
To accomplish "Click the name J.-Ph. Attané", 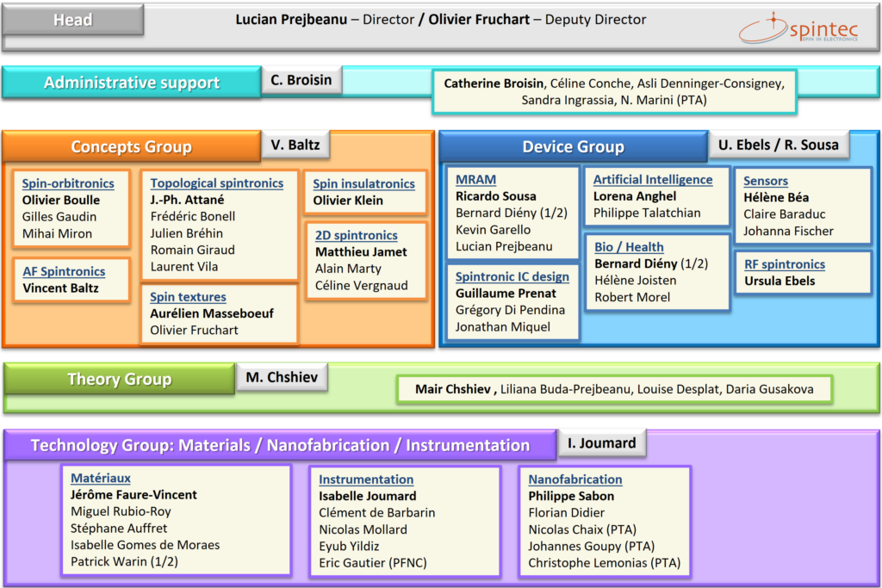I will pos(187,200).
